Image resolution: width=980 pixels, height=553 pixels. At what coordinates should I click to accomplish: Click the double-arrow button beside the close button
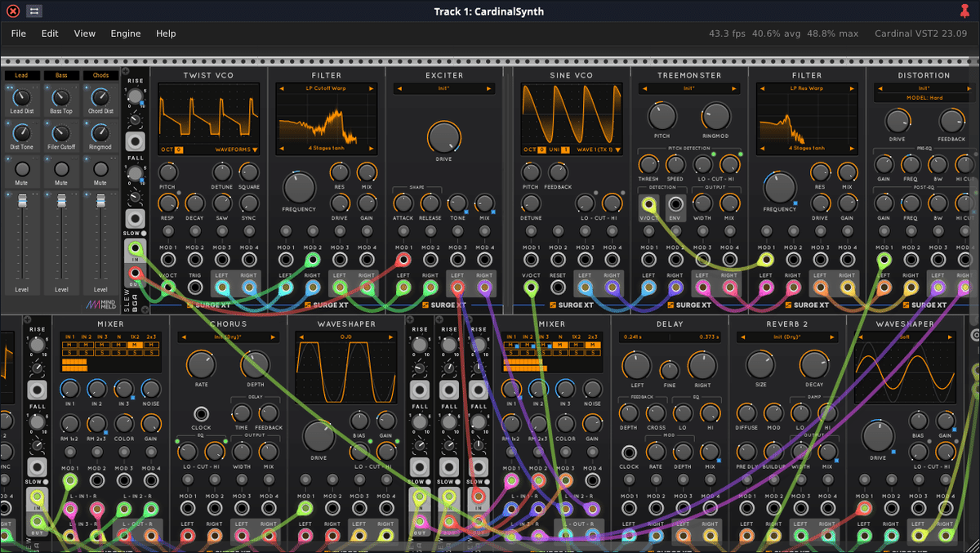(34, 11)
